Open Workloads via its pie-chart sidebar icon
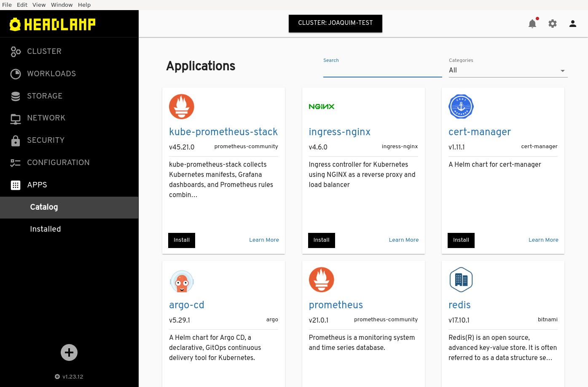This screenshot has height=387, width=588. point(16,74)
